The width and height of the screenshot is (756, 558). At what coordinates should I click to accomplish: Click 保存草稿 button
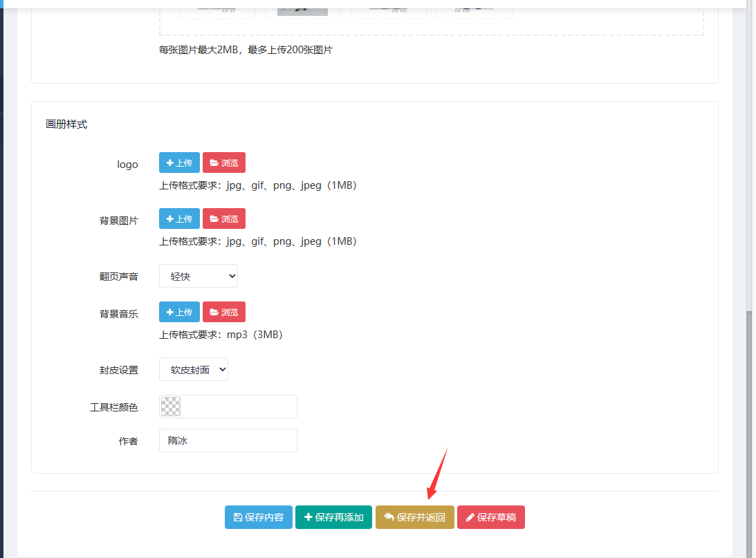[x=491, y=517]
